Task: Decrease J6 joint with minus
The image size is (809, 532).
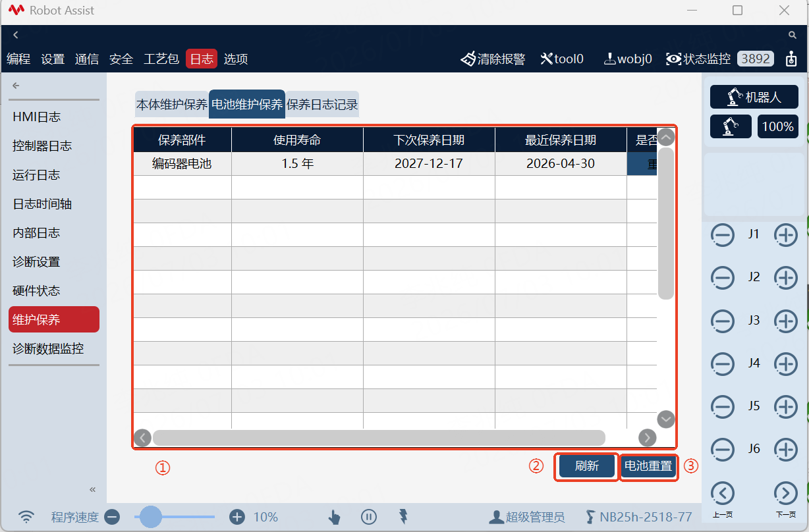Action: click(723, 450)
